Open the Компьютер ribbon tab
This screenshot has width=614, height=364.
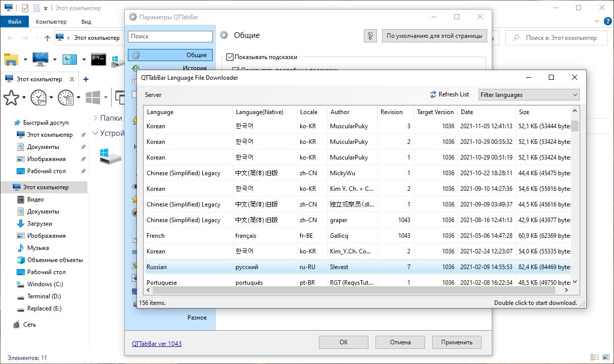click(51, 22)
